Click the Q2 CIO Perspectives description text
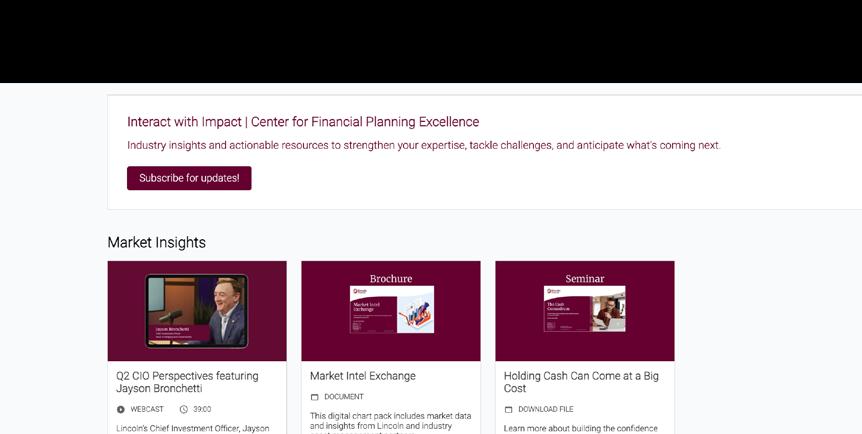This screenshot has height=434, width=862. point(193,428)
